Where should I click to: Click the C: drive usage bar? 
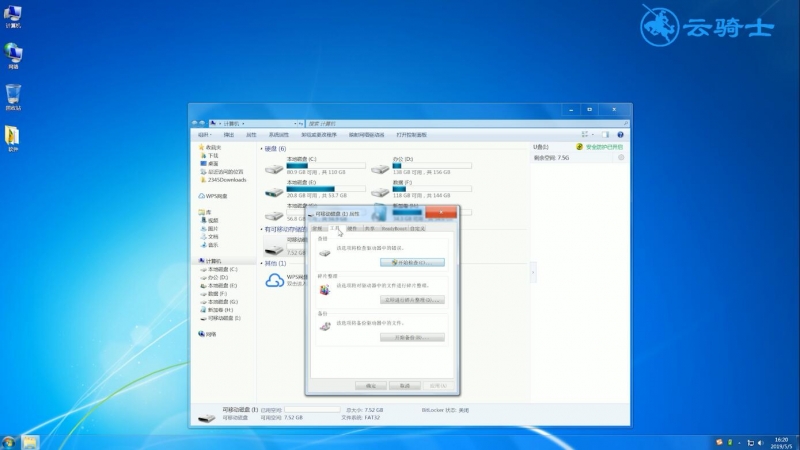coord(326,166)
